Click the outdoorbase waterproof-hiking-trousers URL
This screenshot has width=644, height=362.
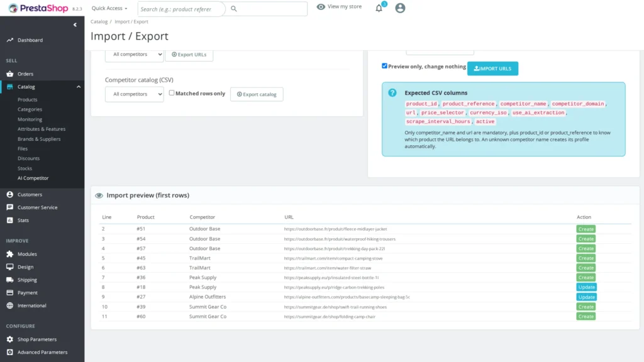tap(340, 239)
